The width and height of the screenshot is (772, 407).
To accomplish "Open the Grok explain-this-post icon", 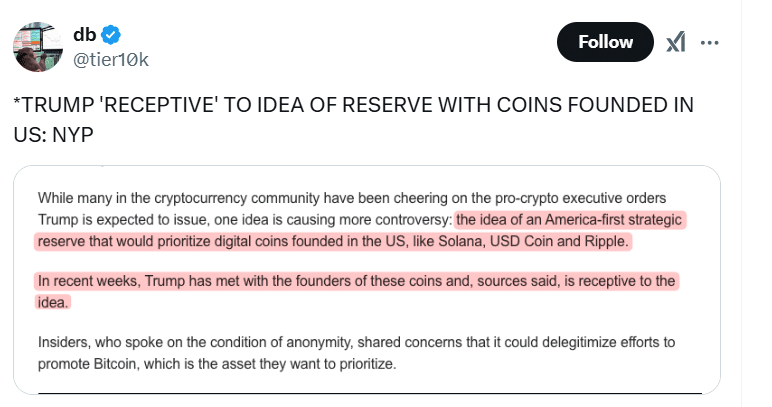I will tap(676, 42).
